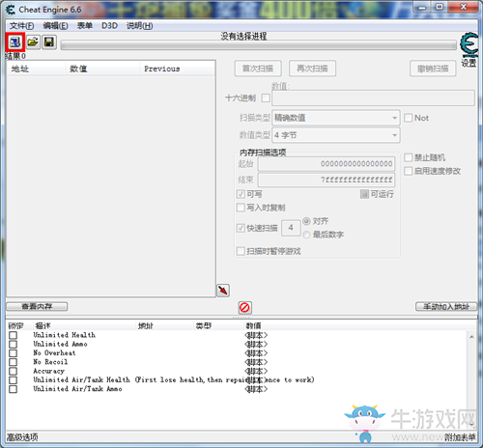Open the 数值类型 dropdown (4 字节)
The height and width of the screenshot is (448, 483).
(336, 135)
